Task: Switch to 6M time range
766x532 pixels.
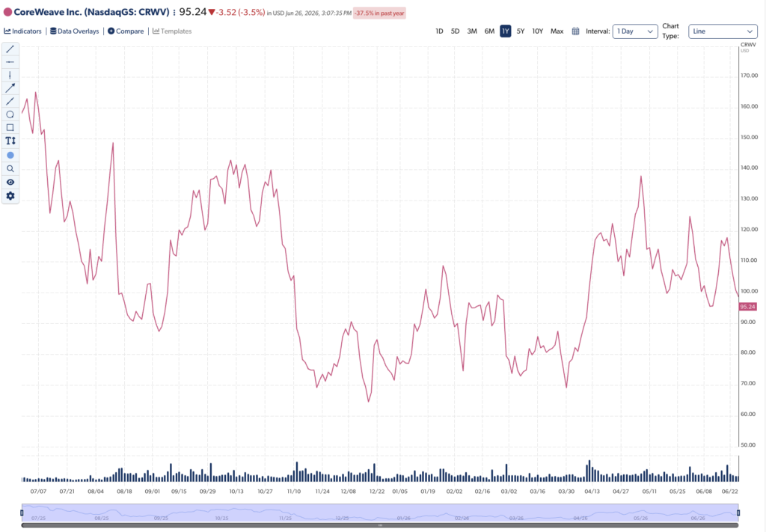Action: pos(489,31)
